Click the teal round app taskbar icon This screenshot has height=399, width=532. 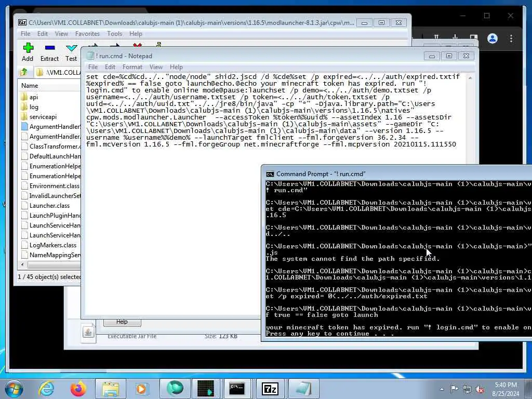coord(175,389)
